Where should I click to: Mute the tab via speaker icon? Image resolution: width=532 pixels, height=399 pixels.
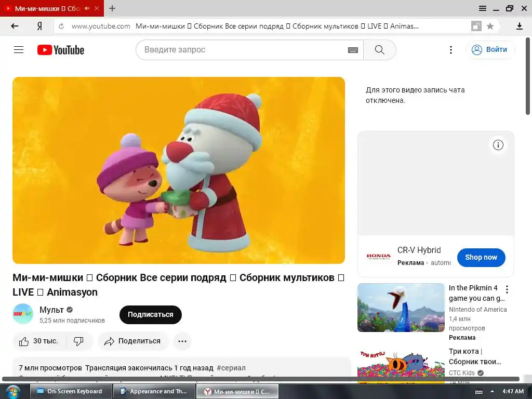(87, 8)
